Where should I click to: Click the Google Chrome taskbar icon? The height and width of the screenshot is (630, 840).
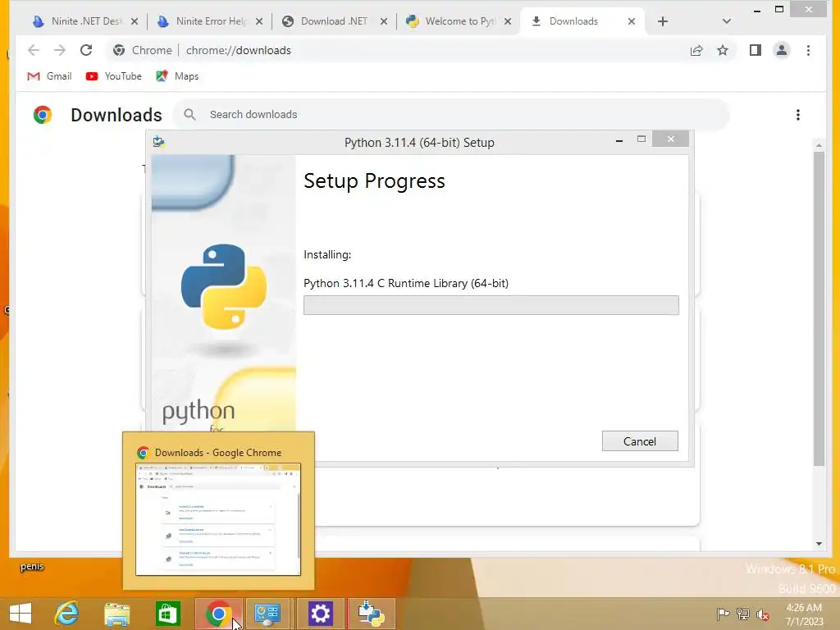[218, 614]
